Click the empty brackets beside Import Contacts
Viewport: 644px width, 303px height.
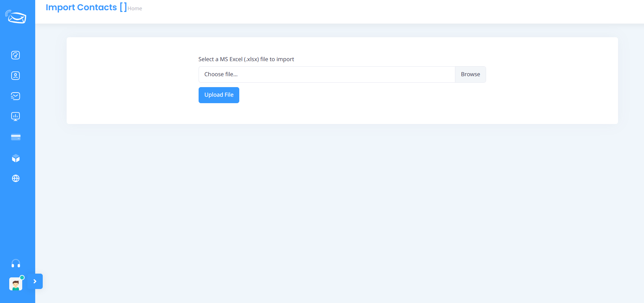pyautogui.click(x=123, y=7)
